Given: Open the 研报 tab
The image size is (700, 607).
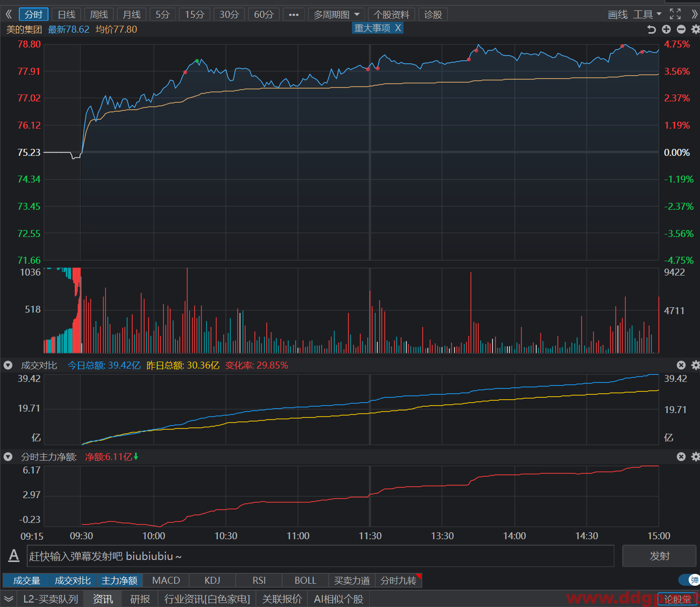Looking at the screenshot, I should [x=140, y=599].
